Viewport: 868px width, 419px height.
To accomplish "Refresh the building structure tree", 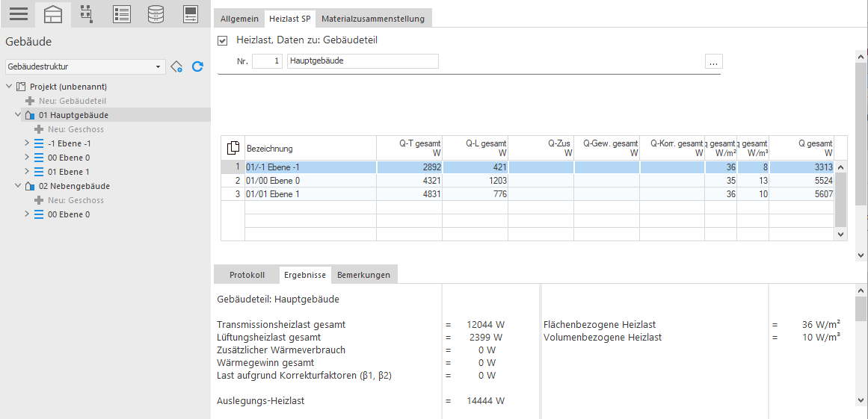I will coord(197,67).
